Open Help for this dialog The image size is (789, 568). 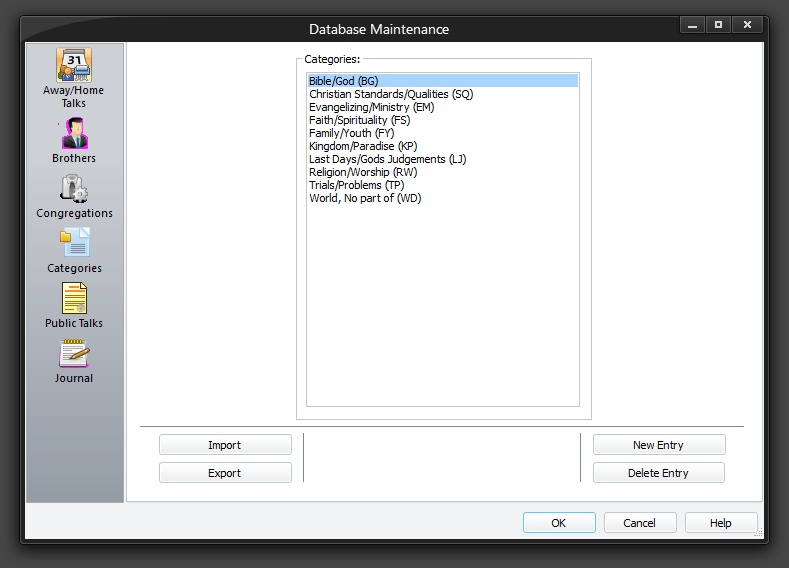click(721, 523)
